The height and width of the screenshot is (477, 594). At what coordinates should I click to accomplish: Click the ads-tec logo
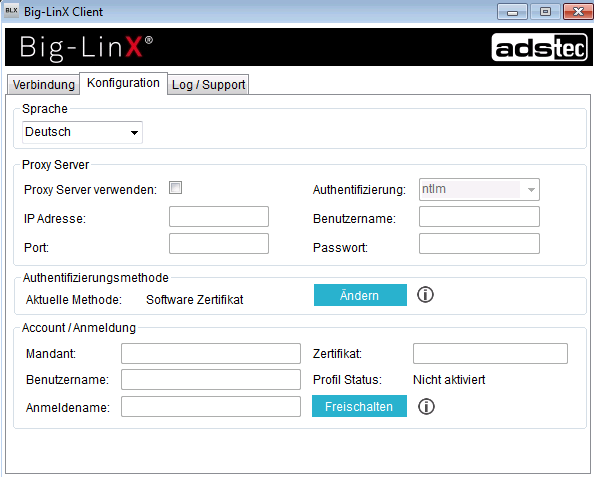click(539, 47)
